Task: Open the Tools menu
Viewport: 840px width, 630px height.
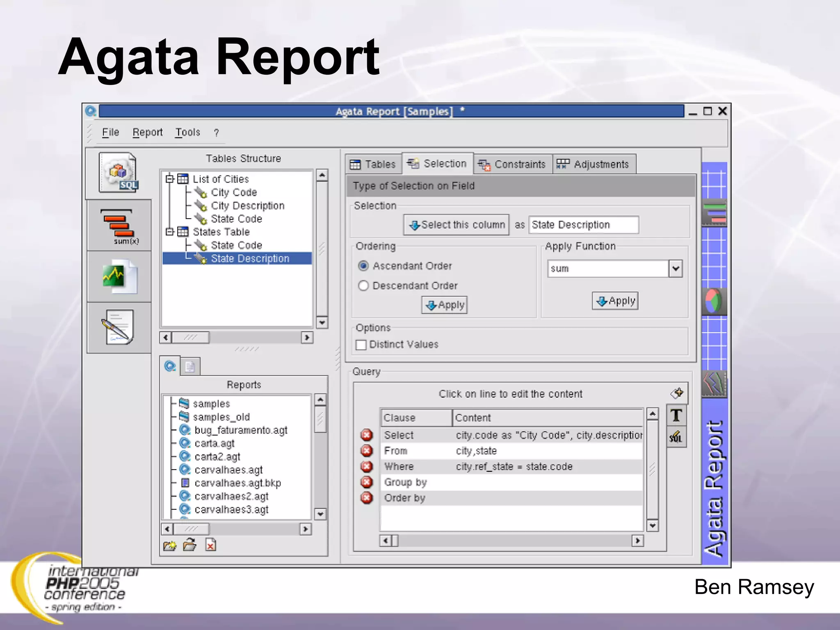Action: [187, 132]
